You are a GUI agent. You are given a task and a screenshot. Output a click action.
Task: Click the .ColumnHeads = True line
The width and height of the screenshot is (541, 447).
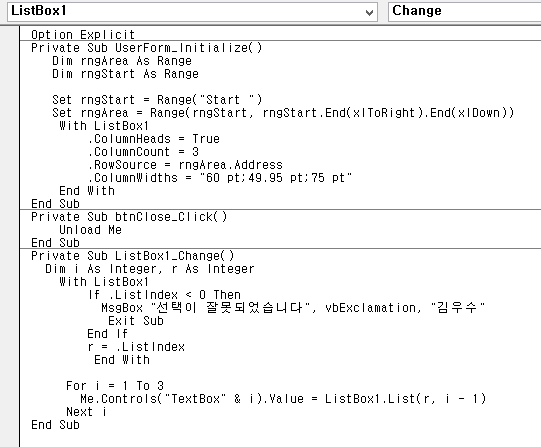154,139
